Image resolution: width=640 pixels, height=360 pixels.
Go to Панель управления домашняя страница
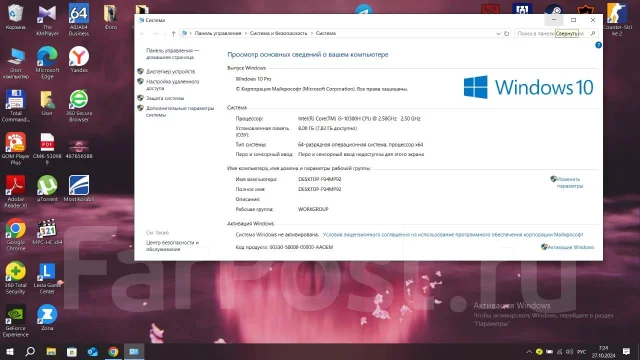[x=172, y=54]
